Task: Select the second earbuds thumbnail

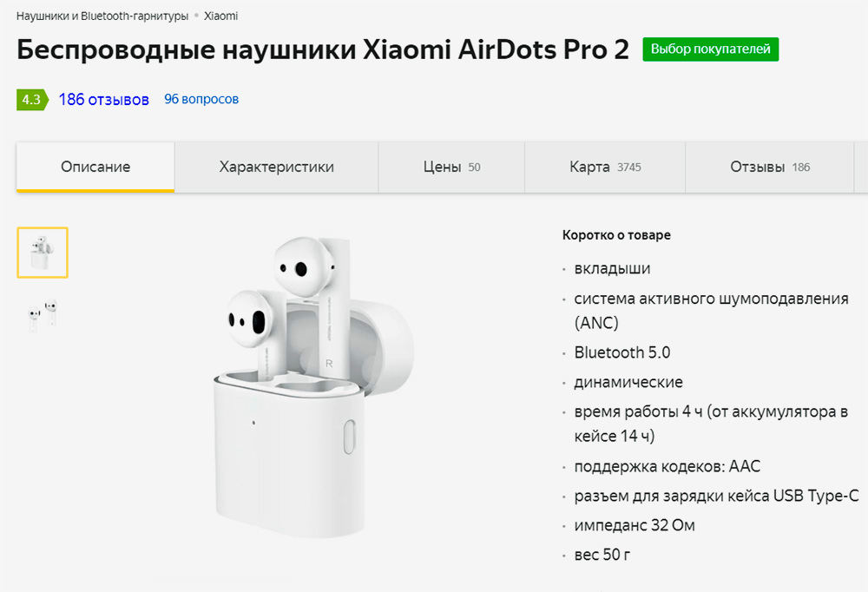Action: point(43,314)
